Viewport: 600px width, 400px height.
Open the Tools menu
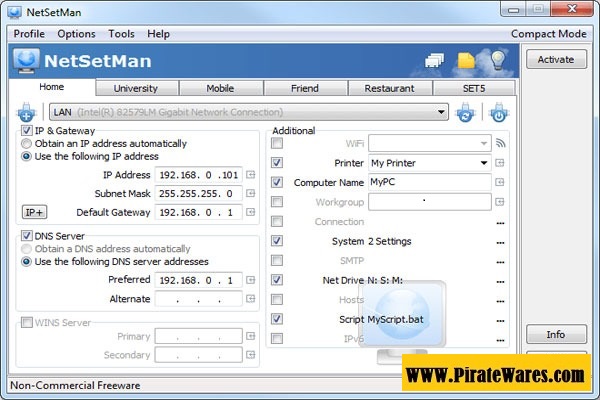coord(121,34)
